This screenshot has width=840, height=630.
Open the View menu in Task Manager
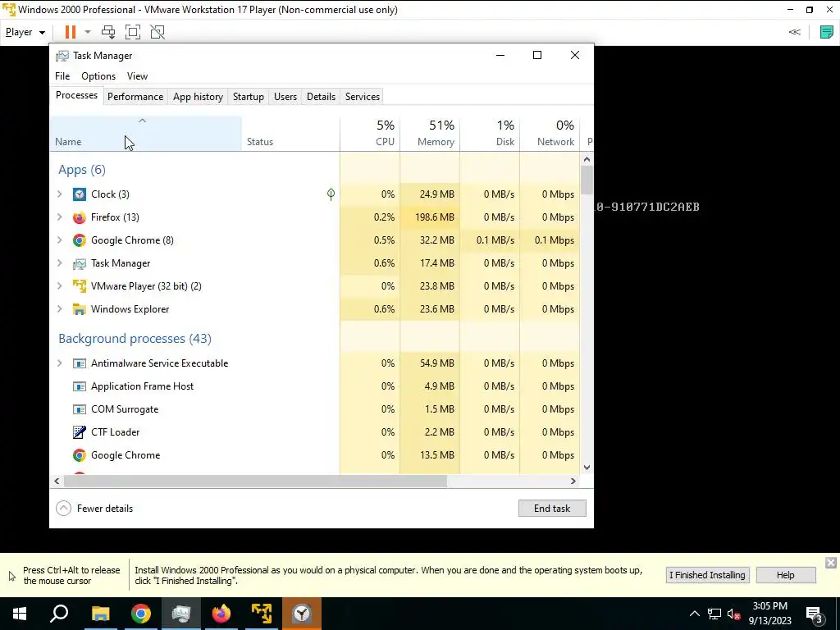(x=137, y=76)
